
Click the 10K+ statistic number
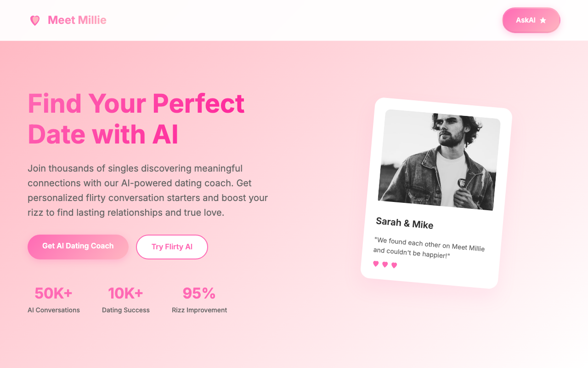click(x=125, y=293)
